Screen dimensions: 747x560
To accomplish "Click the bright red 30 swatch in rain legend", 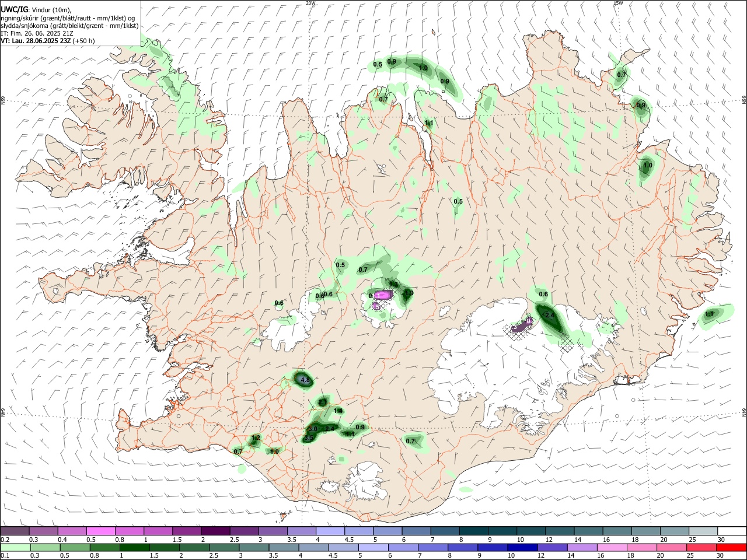I will (x=731, y=547).
